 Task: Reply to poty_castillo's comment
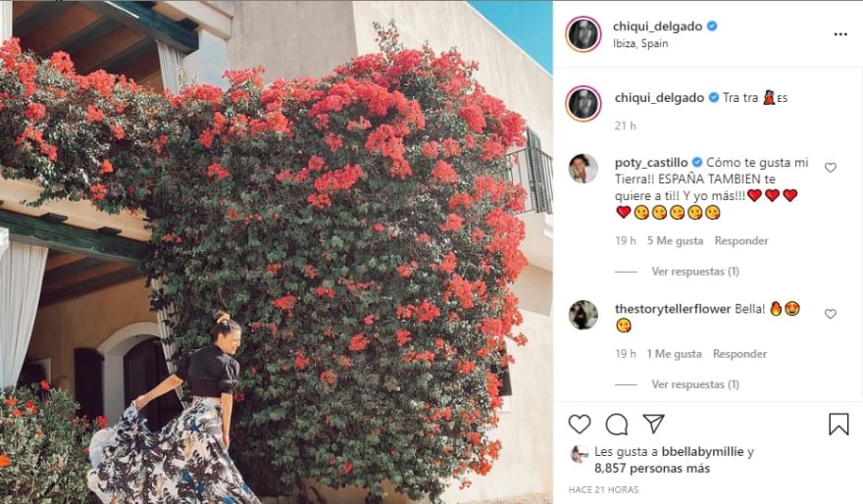point(741,240)
